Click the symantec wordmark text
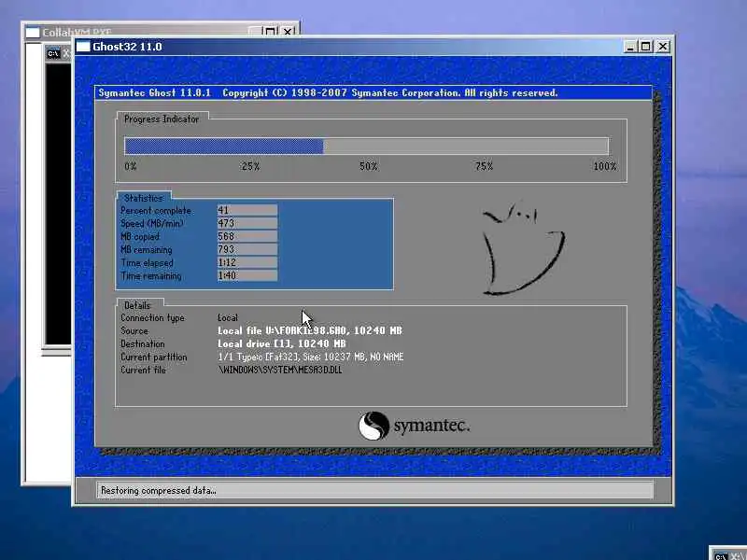Image resolution: width=747 pixels, height=560 pixels. click(x=431, y=426)
